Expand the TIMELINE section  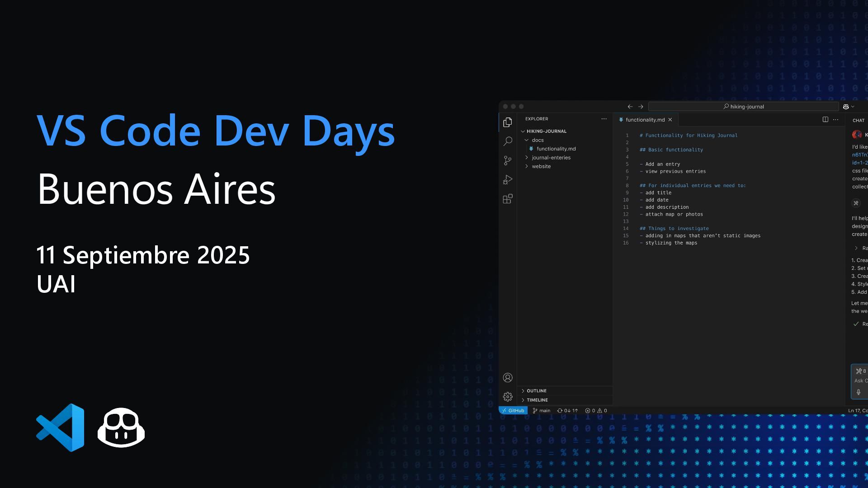click(565, 400)
